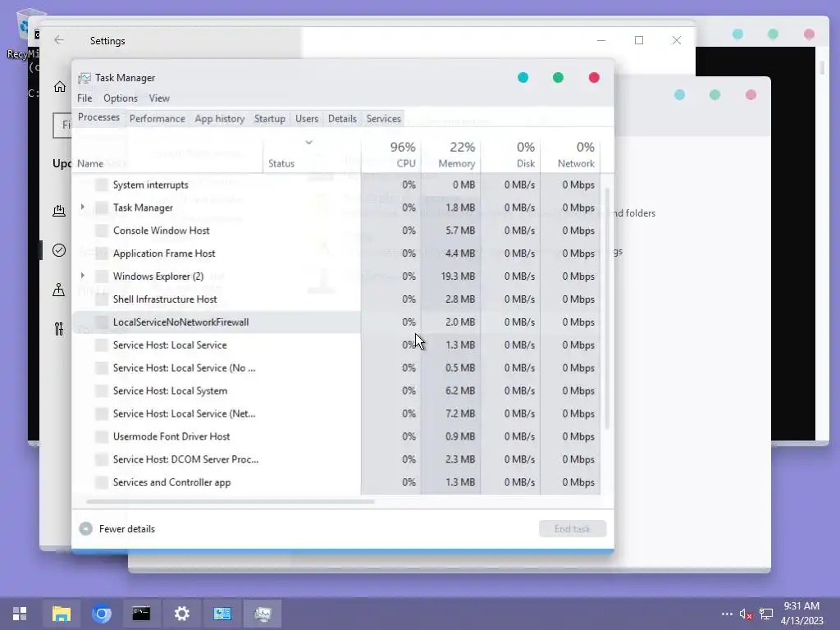840x630 pixels.
Task: Click the sort chevron above Status column
Action: 308,143
